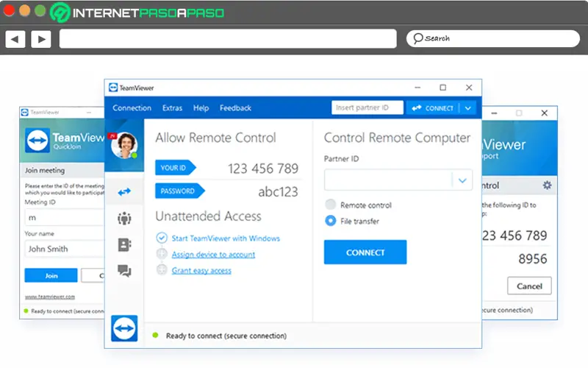Screen dimensions: 588x368
Task: Click Ready to connect status text
Action: pyautogui.click(x=226, y=336)
